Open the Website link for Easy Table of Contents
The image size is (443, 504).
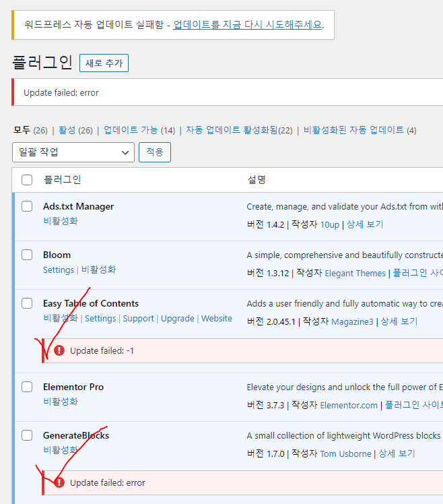point(217,318)
